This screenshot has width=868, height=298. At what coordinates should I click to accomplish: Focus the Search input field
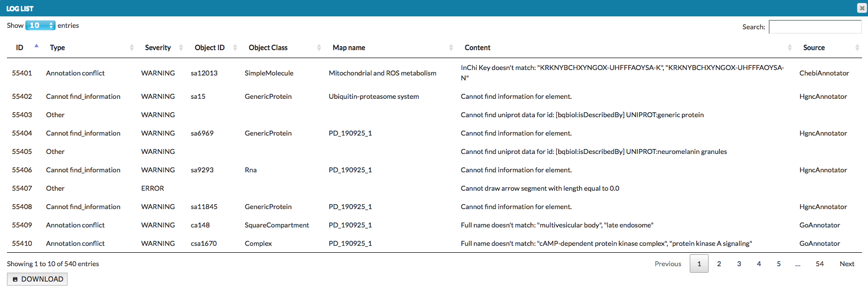coord(815,27)
